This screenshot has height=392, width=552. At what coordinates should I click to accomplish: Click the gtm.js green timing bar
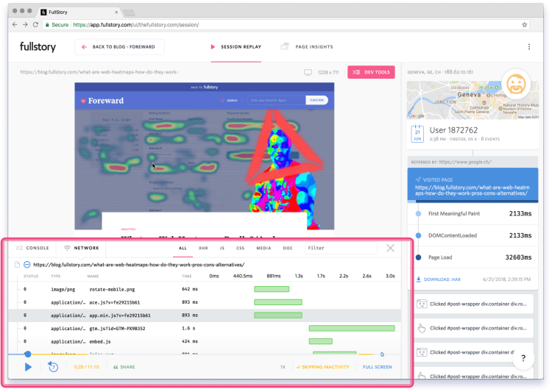(x=352, y=328)
